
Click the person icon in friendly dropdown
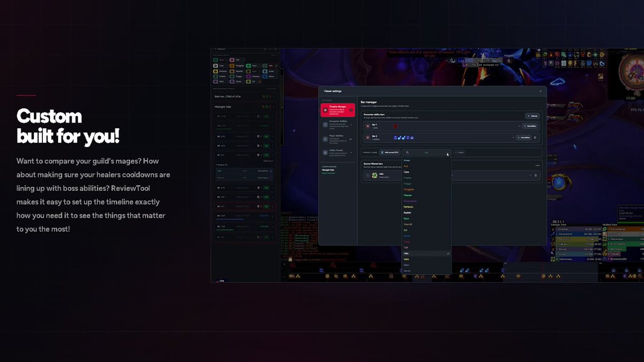pyautogui.click(x=407, y=153)
